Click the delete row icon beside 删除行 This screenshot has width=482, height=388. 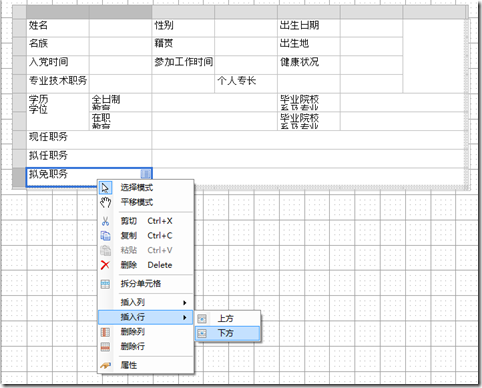[105, 347]
